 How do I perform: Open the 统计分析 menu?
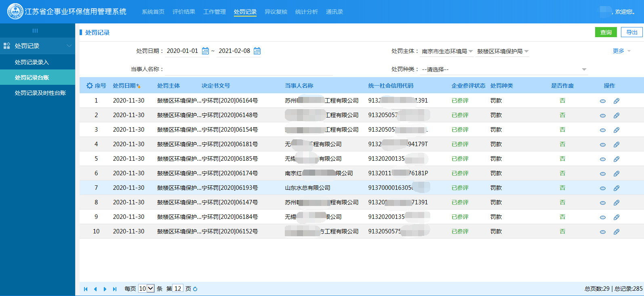tap(307, 12)
